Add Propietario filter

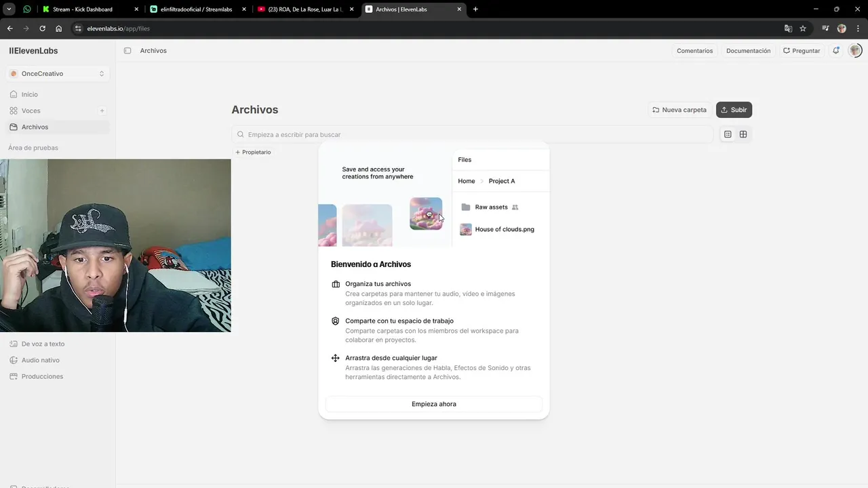253,152
